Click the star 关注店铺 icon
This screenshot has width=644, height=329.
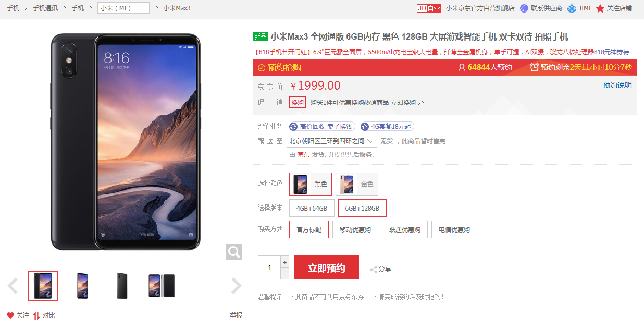pyautogui.click(x=600, y=8)
